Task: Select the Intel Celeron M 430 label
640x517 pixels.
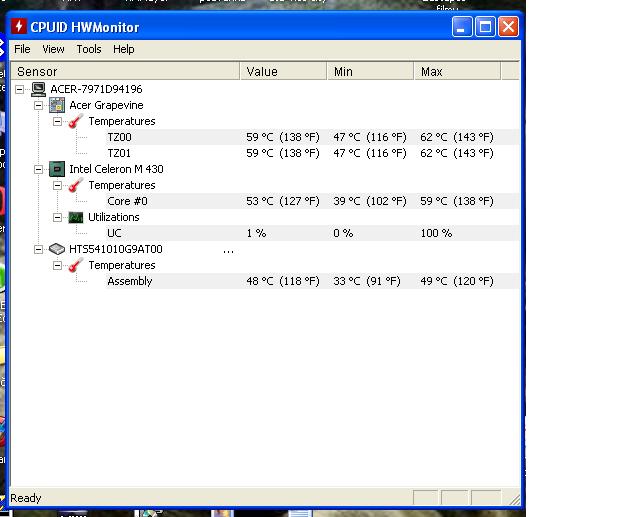Action: point(116,169)
